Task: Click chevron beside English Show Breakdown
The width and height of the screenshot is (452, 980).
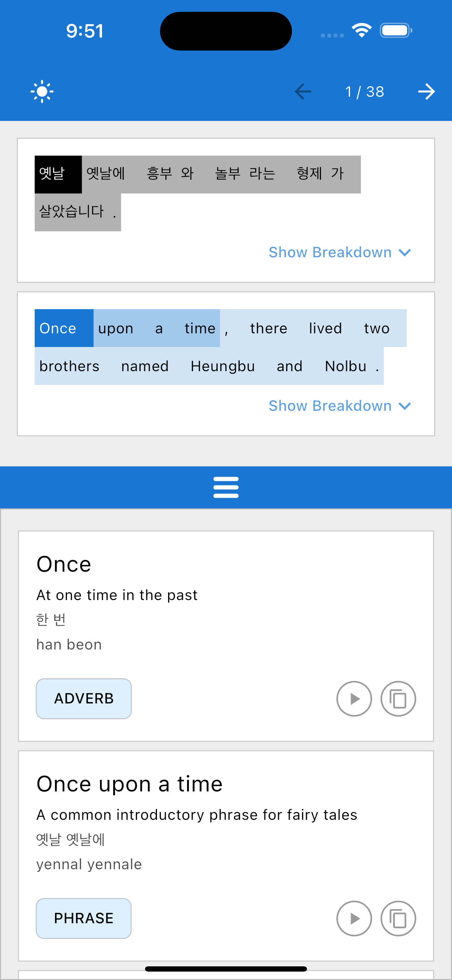Action: coord(405,406)
